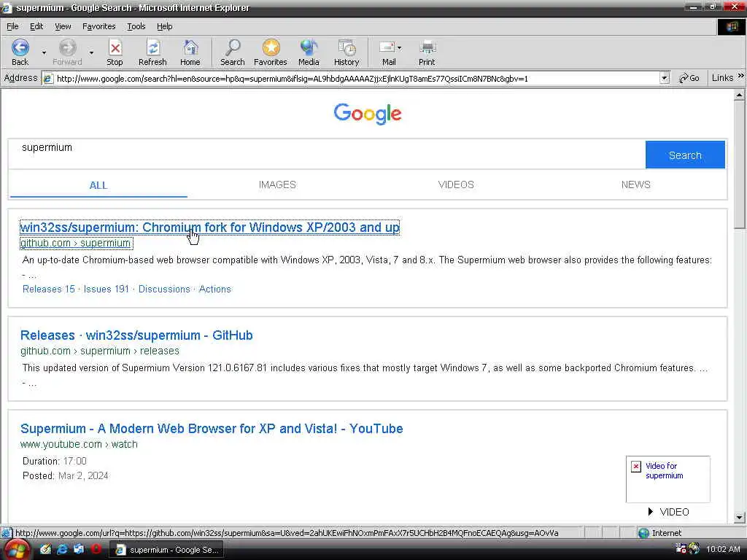Switch to the IMAGES tab

pos(277,184)
